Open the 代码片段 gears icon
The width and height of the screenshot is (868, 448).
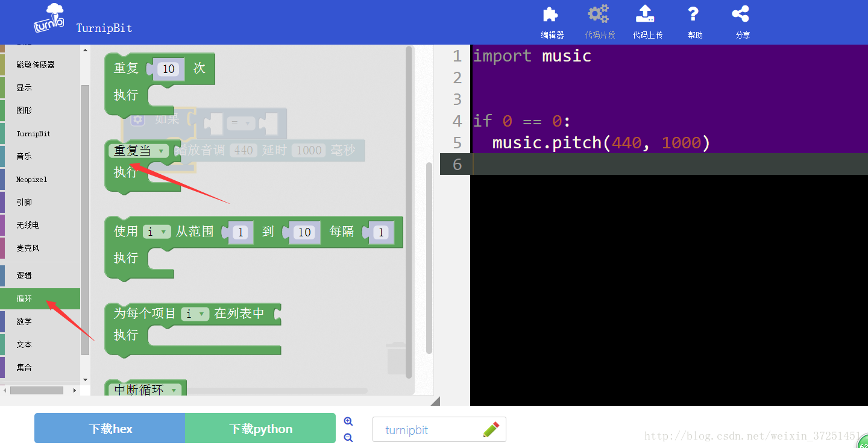pos(599,14)
